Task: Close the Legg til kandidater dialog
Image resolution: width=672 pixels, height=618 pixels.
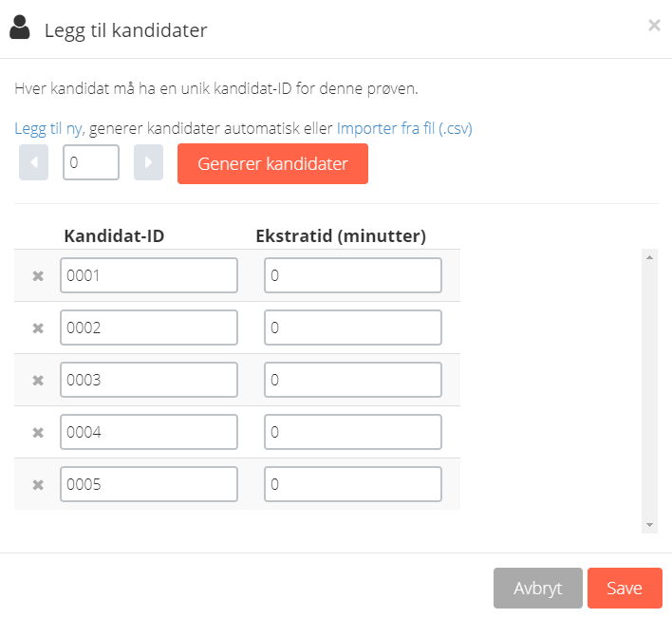Action: tap(654, 26)
